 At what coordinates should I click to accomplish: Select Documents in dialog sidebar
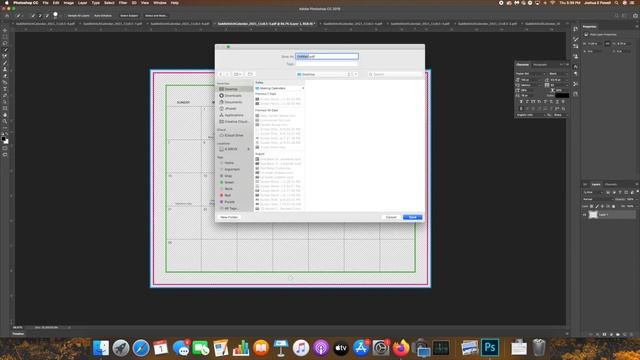coord(233,102)
